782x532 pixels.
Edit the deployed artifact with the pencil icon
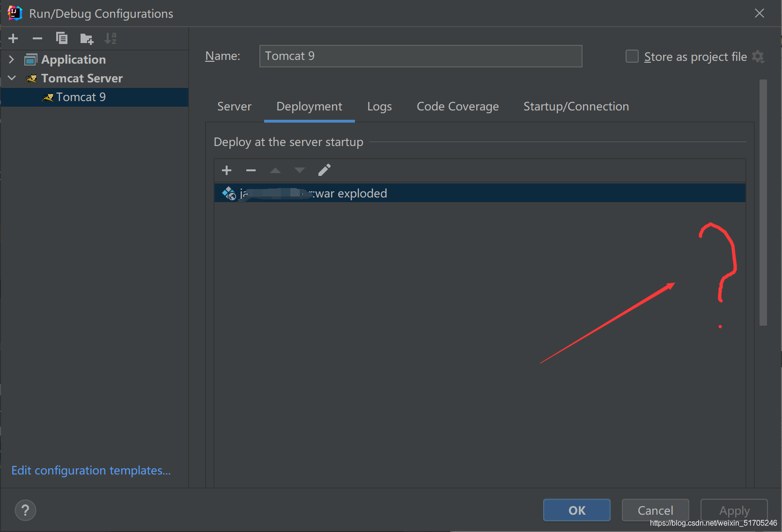(324, 170)
